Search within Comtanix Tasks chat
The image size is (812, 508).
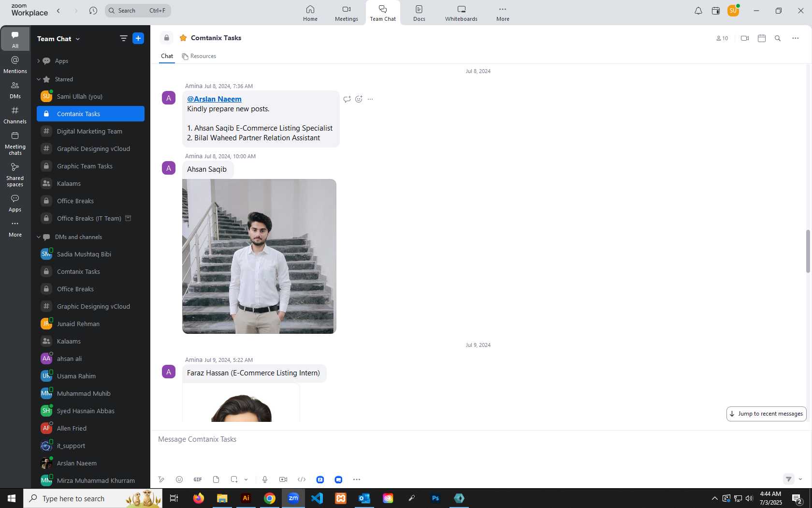[778, 38]
